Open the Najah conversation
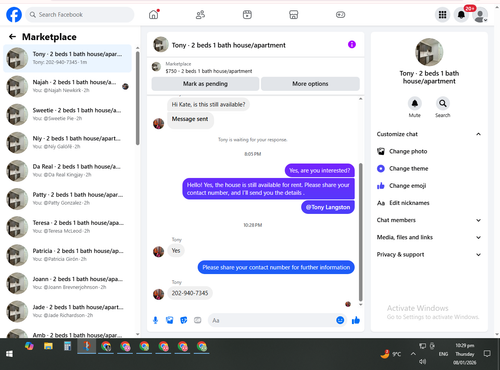500x370 pixels. [x=67, y=86]
